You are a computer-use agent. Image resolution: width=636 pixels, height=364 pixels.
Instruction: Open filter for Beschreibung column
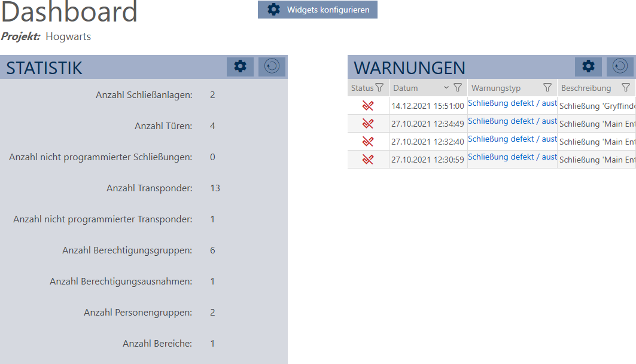(626, 88)
